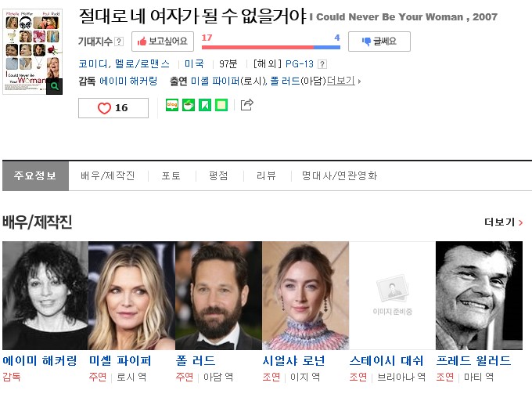Image resolution: width=532 pixels, height=401 pixels.
Task: Vote 보고싶어요 thumbs-up button
Action: pos(163,42)
